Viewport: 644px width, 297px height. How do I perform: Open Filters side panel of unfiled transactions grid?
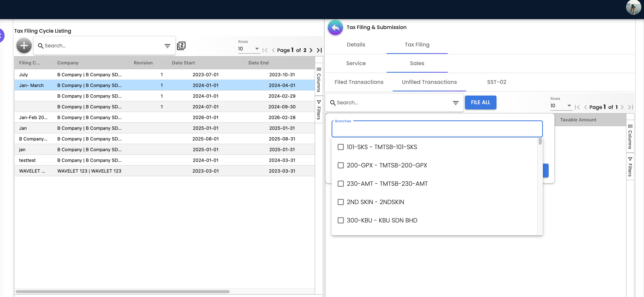pos(630,167)
